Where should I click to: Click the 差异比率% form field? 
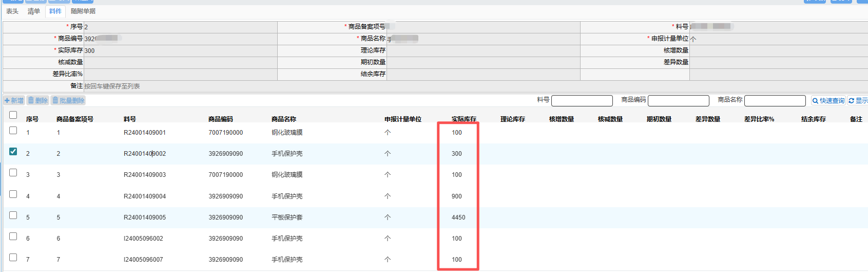pos(180,74)
